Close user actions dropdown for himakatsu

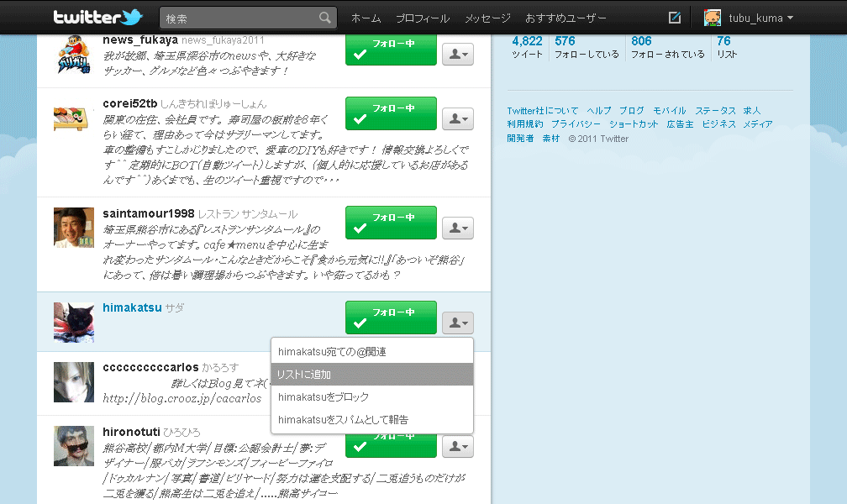coord(458,323)
